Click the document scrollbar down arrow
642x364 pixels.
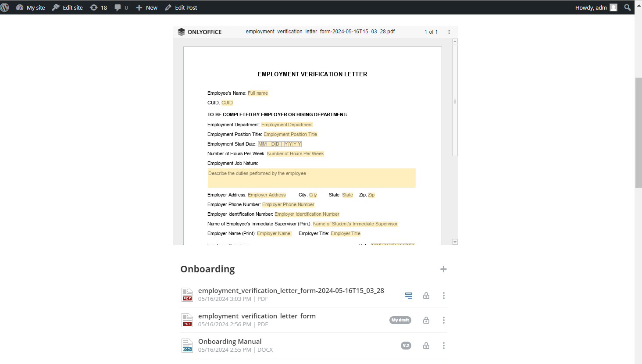coord(455,242)
